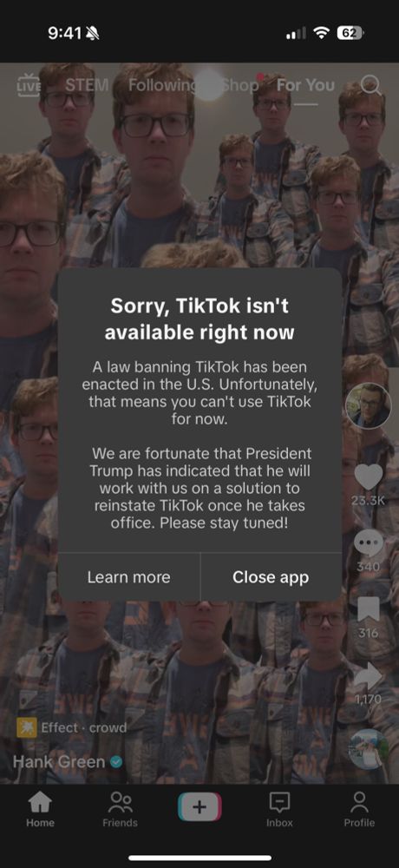399x868 pixels.
Task: Select the For You tab
Action: pos(305,85)
